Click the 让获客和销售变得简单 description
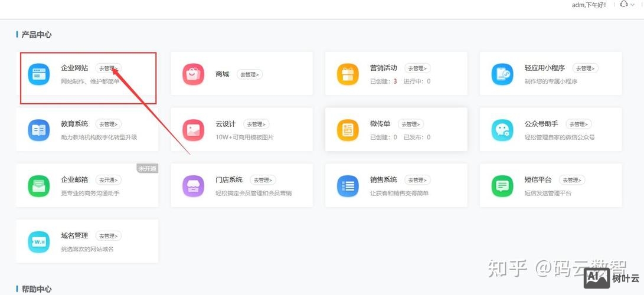Image resolution: width=644 pixels, height=295 pixels. (x=399, y=193)
